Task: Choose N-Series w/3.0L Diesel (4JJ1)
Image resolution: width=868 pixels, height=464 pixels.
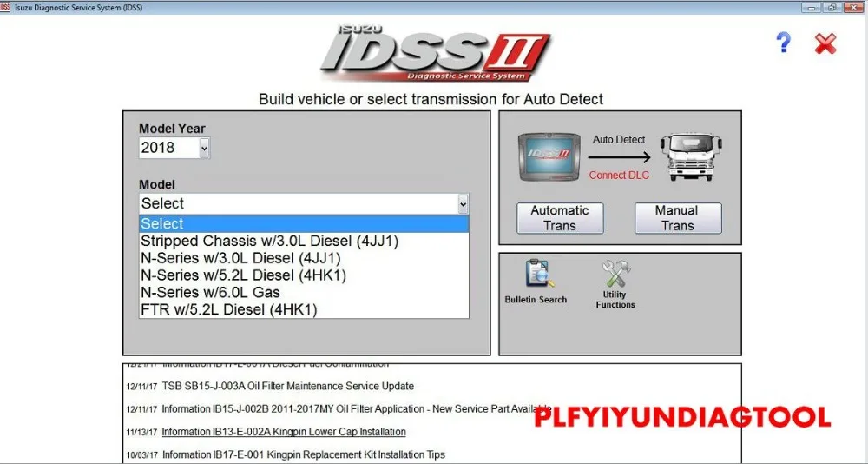Action: pyautogui.click(x=304, y=258)
